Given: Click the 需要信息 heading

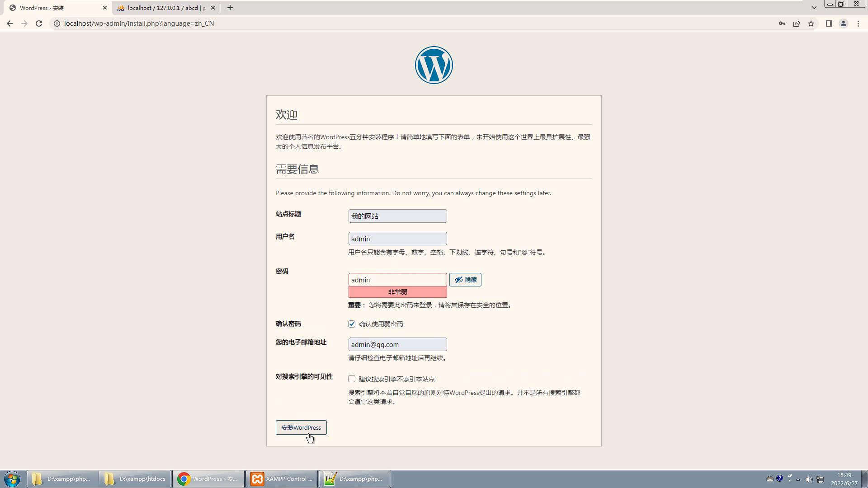Looking at the screenshot, I should click(x=297, y=169).
